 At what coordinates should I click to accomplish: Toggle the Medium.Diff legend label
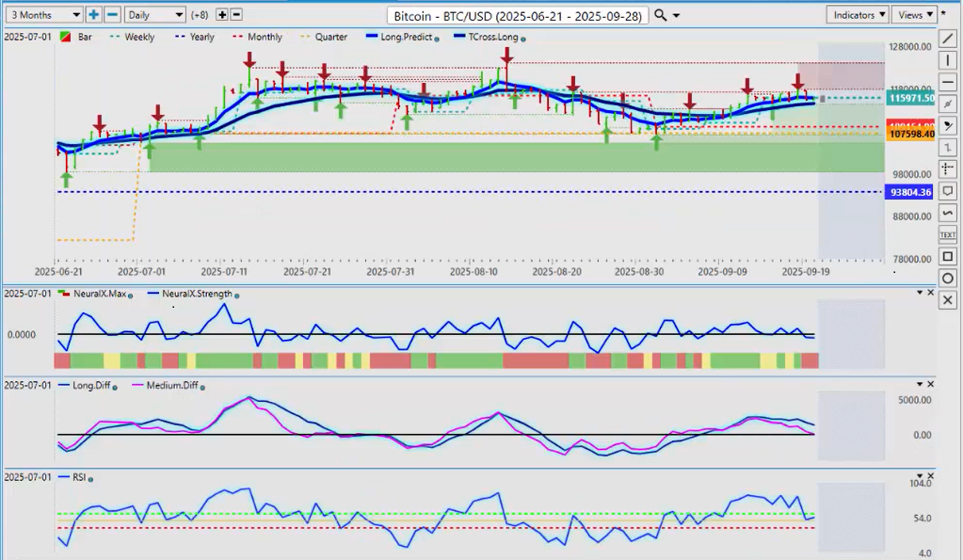click(172, 385)
